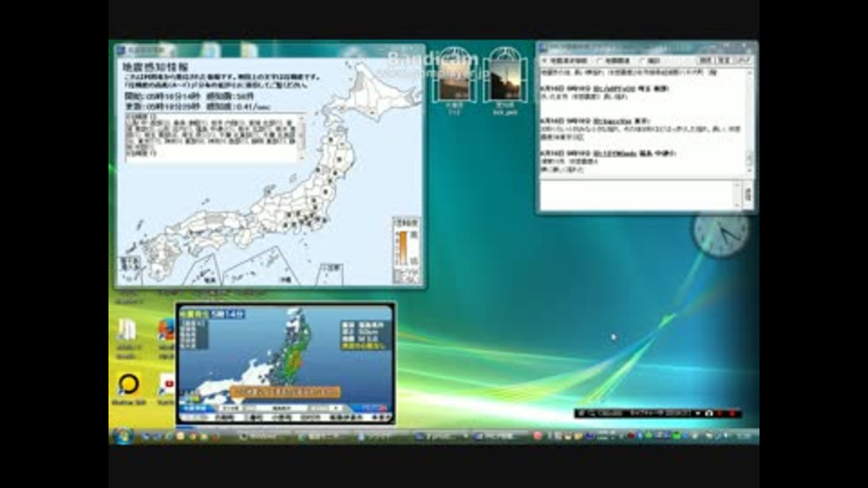Toggle the first checkbox in chat window toolbar

pos(545,61)
